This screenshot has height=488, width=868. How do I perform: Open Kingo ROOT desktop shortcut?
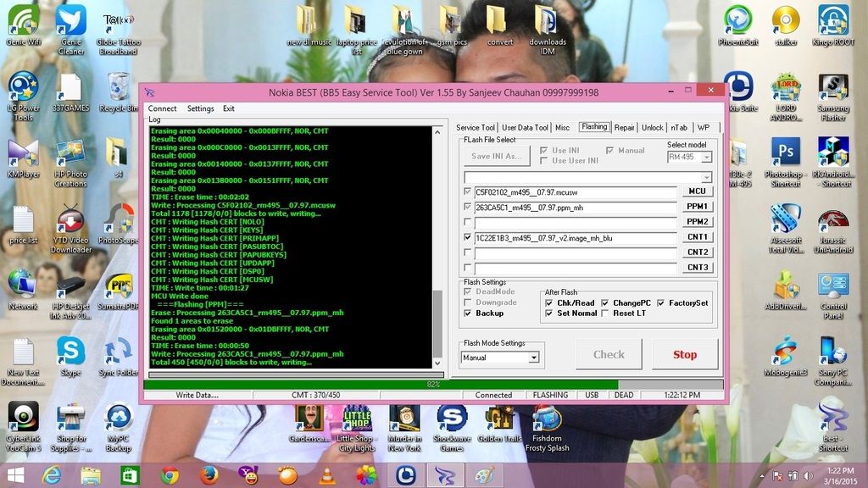[832, 21]
